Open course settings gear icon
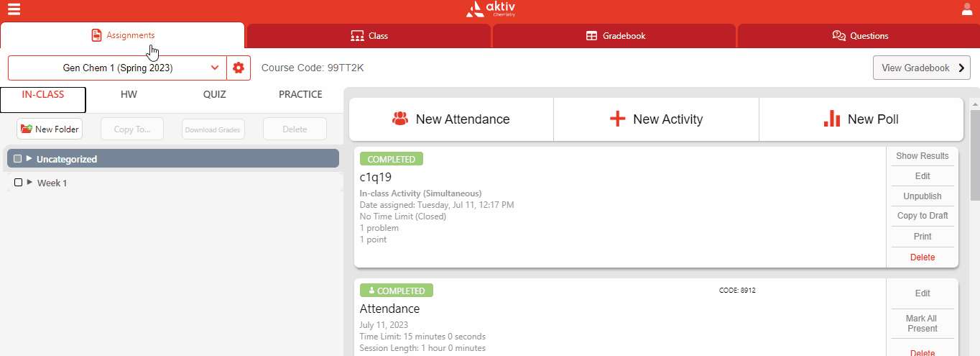Image resolution: width=980 pixels, height=356 pixels. click(239, 68)
